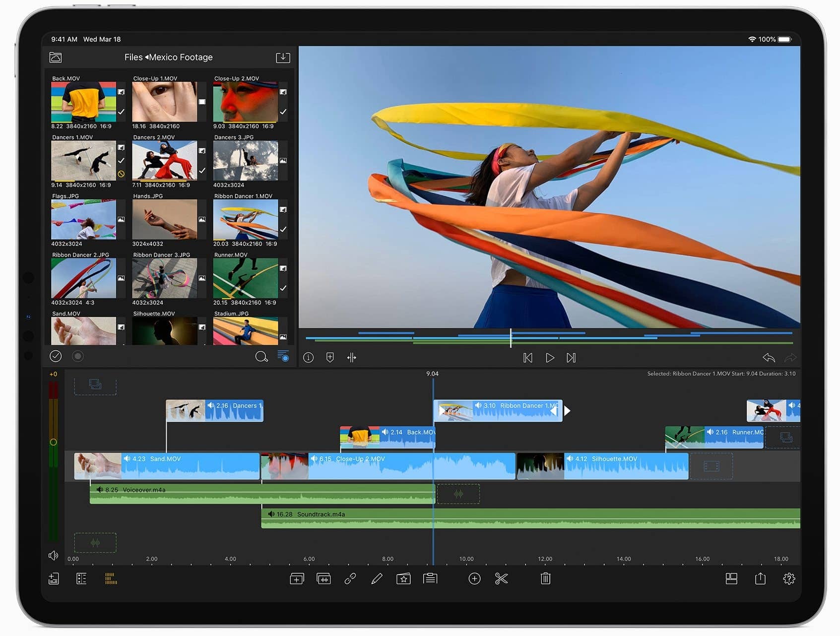Delete selected clip with trash icon
Image resolution: width=840 pixels, height=636 pixels.
tap(545, 578)
